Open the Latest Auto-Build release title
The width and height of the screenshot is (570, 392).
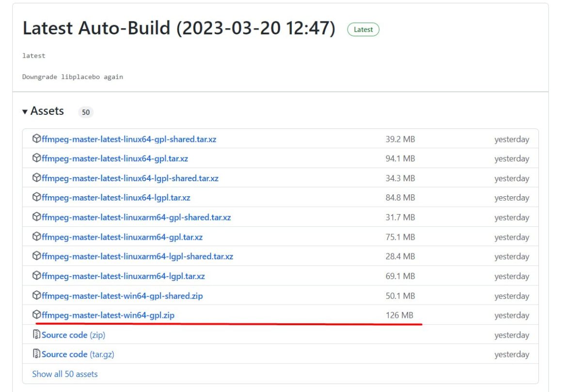179,28
